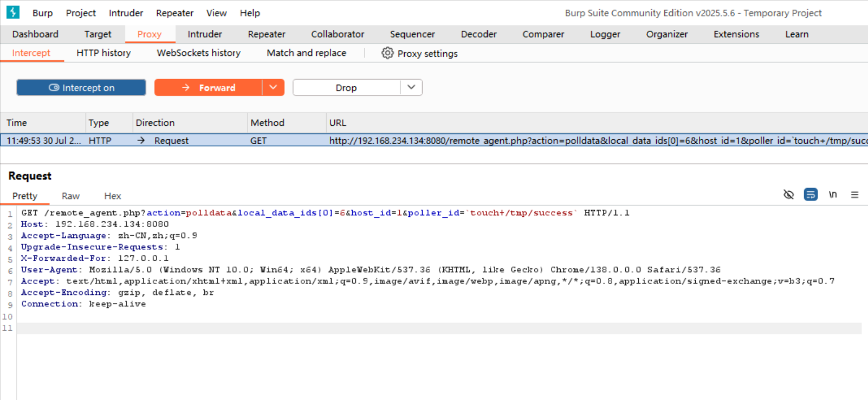Select the intercepted GET request row
868x400 pixels.
pyautogui.click(x=434, y=140)
